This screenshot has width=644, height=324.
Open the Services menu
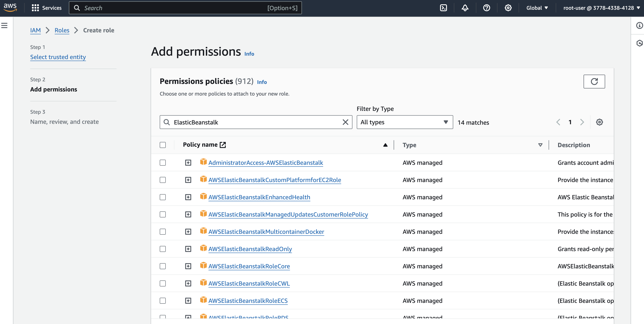click(x=47, y=8)
